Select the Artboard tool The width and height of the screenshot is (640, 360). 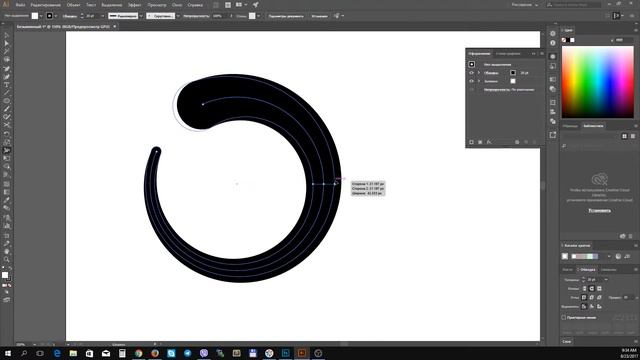coord(7,236)
